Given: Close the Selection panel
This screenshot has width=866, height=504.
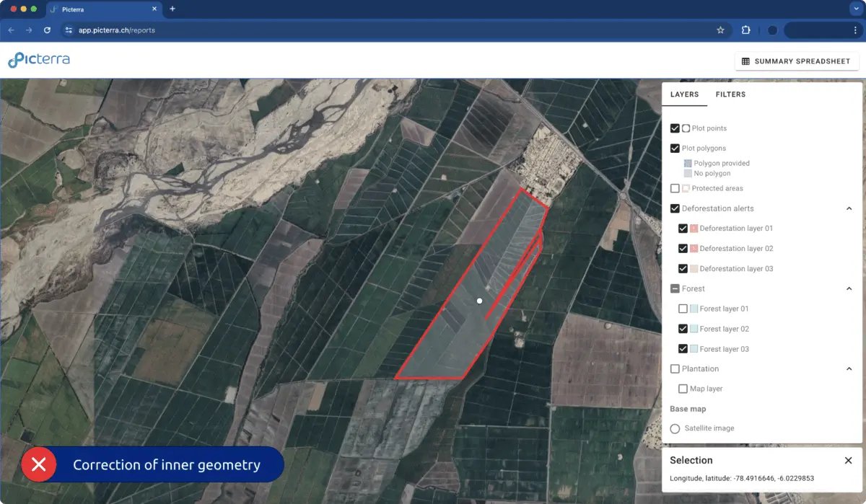Looking at the screenshot, I should pos(848,460).
